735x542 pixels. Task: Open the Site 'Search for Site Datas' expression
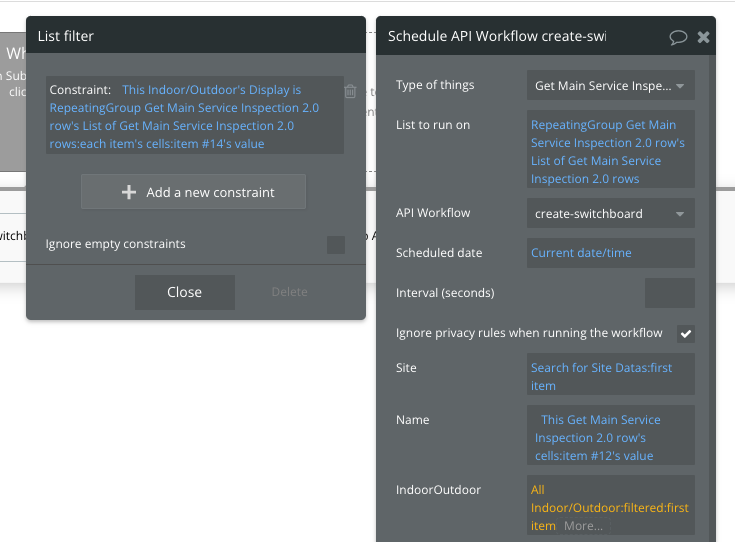[610, 376]
